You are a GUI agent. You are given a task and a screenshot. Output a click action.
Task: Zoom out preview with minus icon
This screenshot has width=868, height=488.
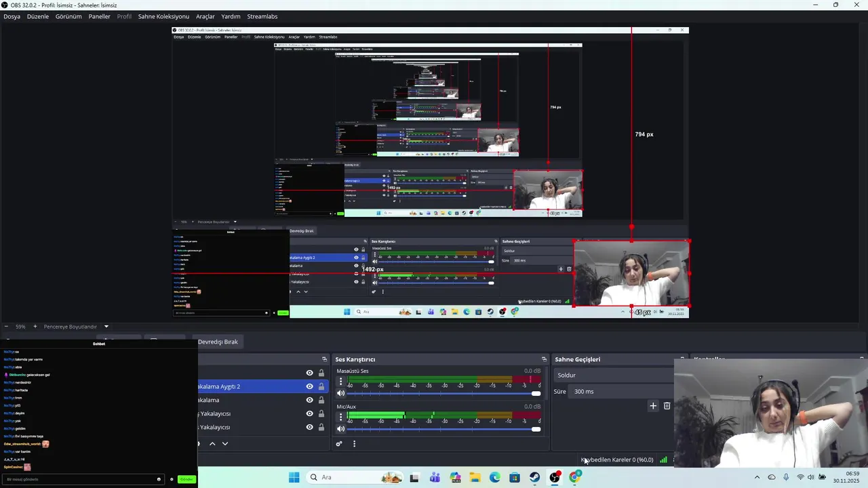tap(6, 327)
